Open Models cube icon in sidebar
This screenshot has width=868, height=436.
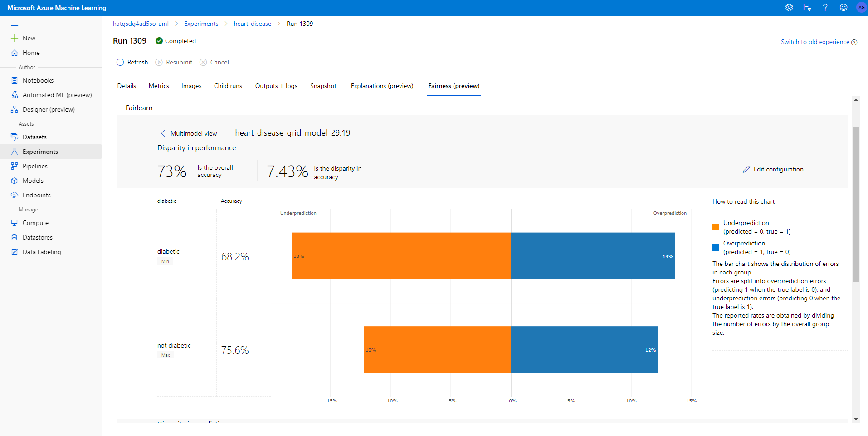pyautogui.click(x=15, y=181)
